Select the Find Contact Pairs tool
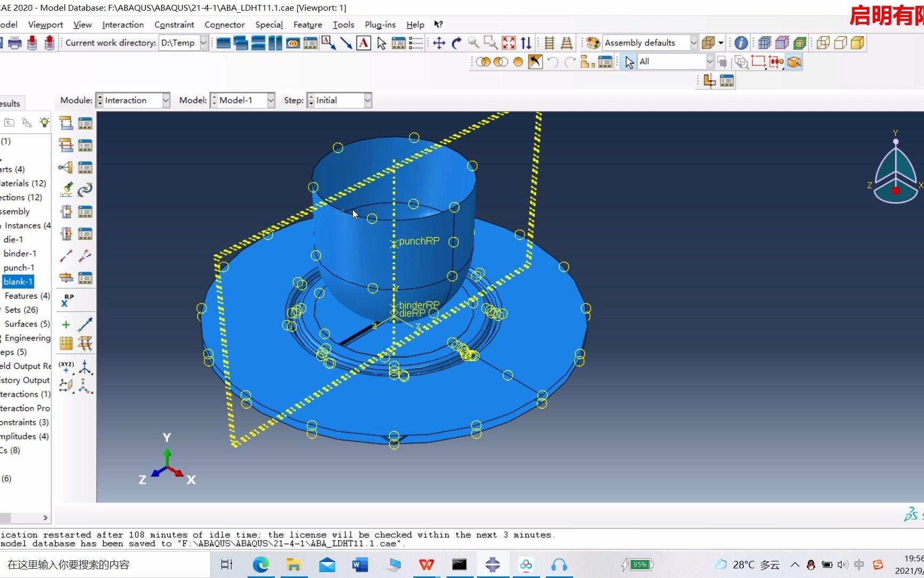 pos(66,189)
